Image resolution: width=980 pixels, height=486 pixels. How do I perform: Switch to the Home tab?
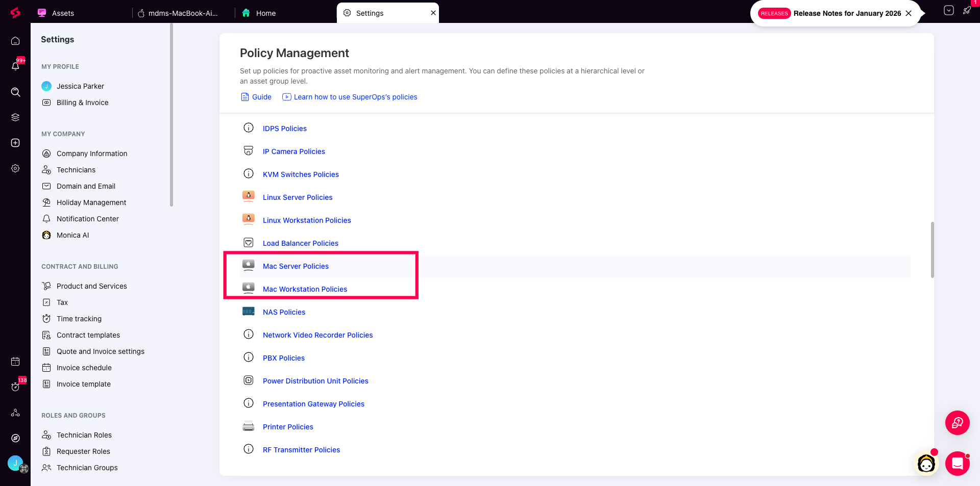pos(266,13)
